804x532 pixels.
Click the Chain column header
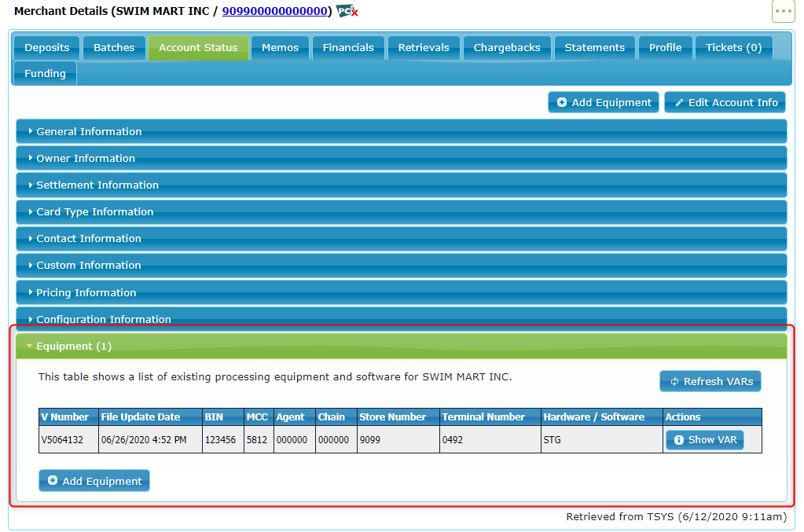336,416
